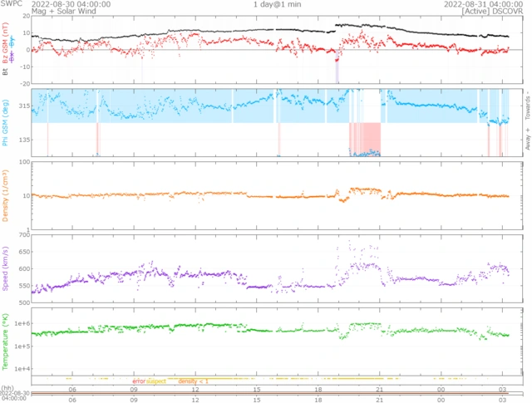Select the Temperature (°K) axis label
Image resolution: width=532 pixels, height=403 pixels.
pyautogui.click(x=6, y=339)
